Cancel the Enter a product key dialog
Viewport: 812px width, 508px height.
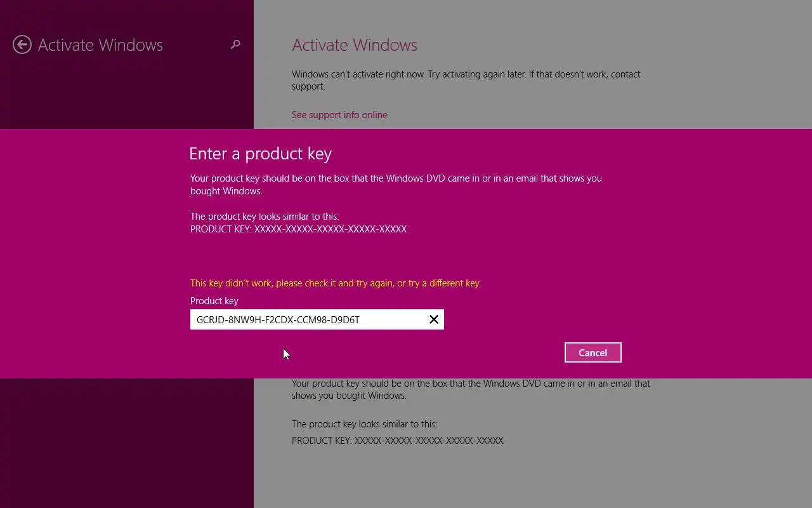point(593,352)
